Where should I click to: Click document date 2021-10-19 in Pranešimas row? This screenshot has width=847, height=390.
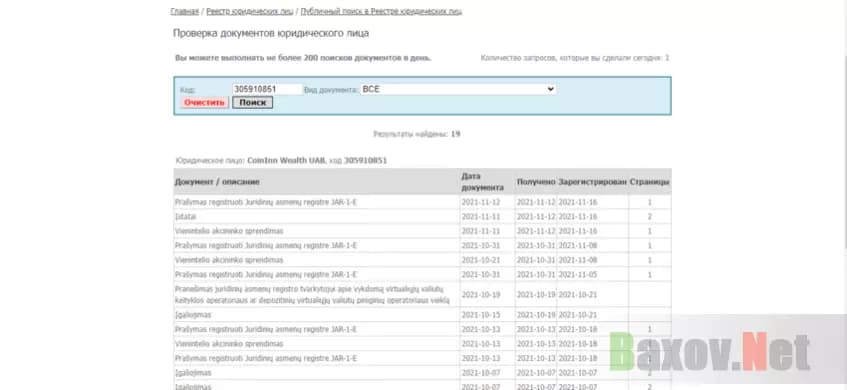point(481,295)
